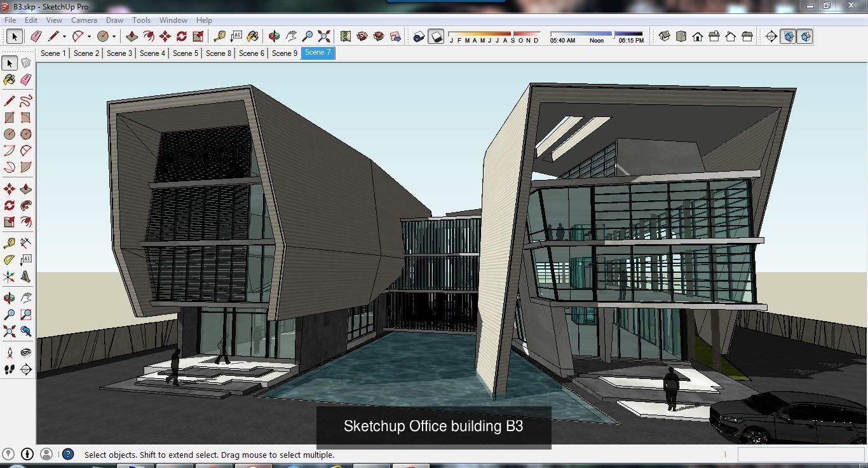The image size is (868, 468).
Task: Open the Camera menu
Action: click(84, 20)
